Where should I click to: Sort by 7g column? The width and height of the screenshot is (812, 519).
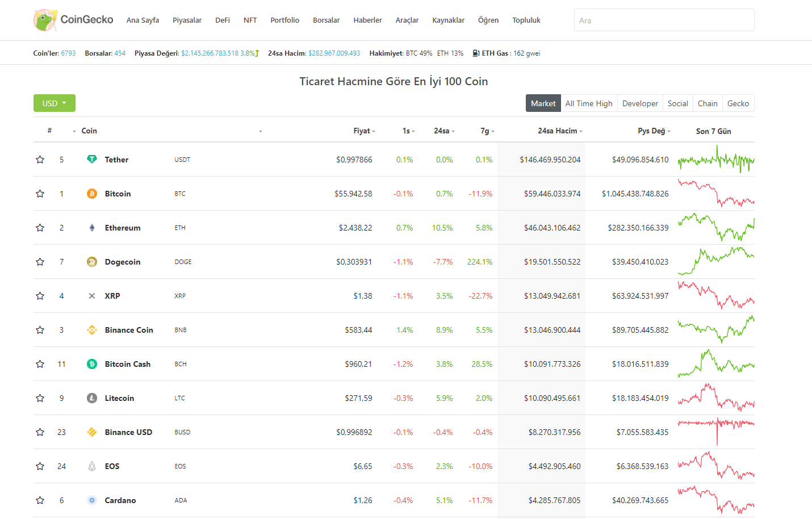(x=487, y=131)
